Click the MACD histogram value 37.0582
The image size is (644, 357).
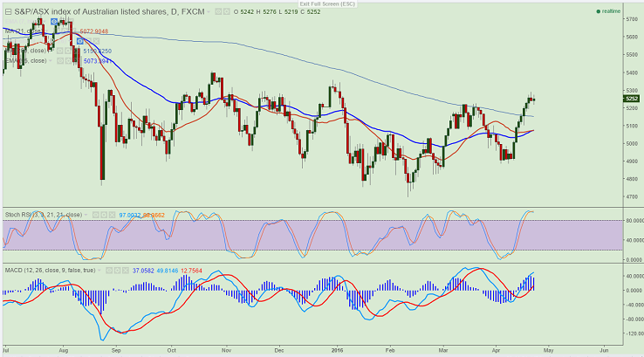pyautogui.click(x=143, y=271)
